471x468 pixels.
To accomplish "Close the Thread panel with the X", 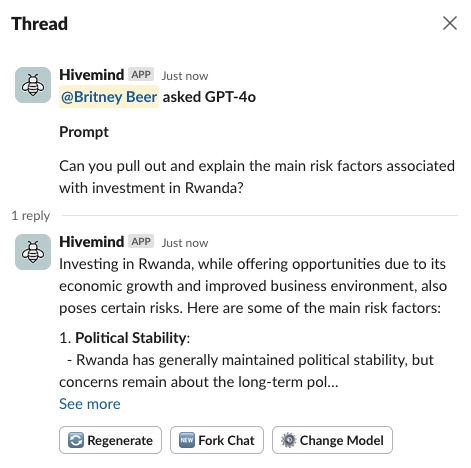I will tap(450, 23).
